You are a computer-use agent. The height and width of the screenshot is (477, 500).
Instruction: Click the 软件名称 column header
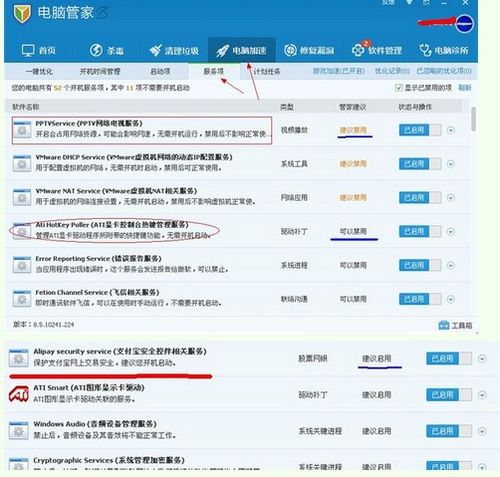tap(26, 107)
